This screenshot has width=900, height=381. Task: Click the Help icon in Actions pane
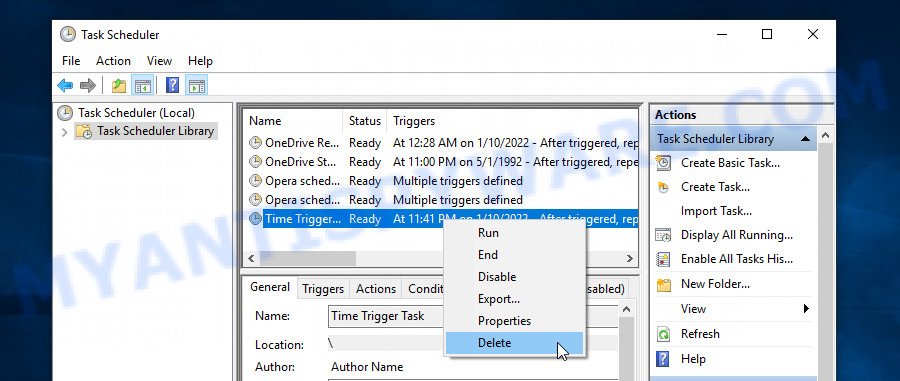tap(663, 359)
